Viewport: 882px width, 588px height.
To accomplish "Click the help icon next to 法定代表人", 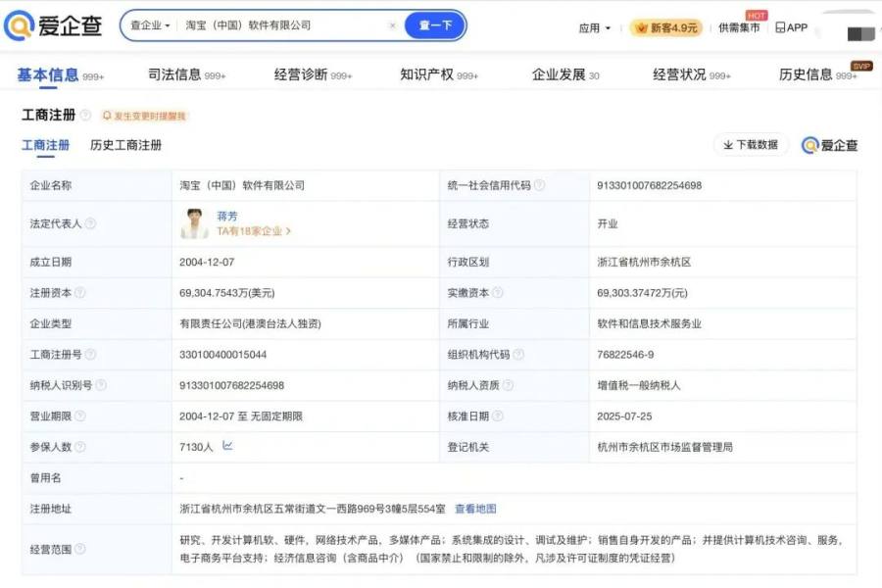I will click(90, 223).
